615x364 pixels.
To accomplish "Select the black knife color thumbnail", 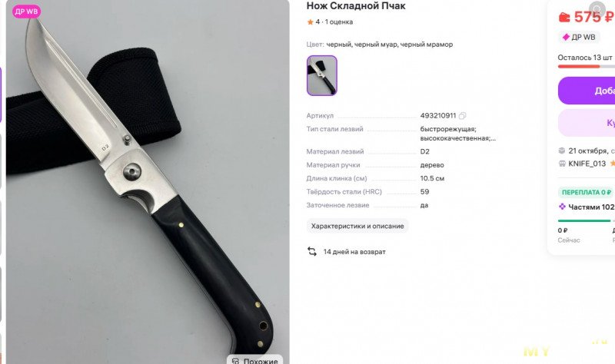I will click(x=321, y=75).
